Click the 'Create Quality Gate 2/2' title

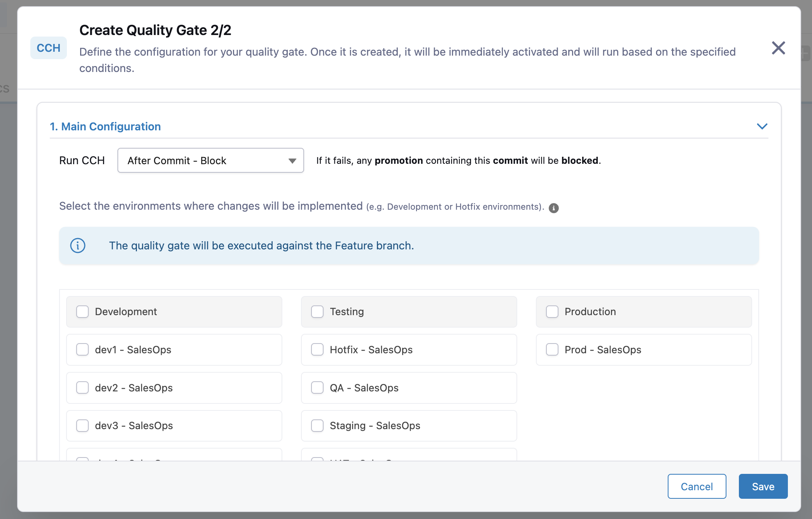(155, 30)
